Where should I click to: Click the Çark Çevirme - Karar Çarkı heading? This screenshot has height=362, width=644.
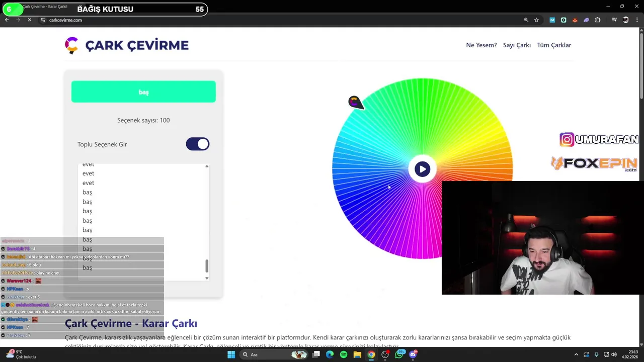(x=131, y=323)
